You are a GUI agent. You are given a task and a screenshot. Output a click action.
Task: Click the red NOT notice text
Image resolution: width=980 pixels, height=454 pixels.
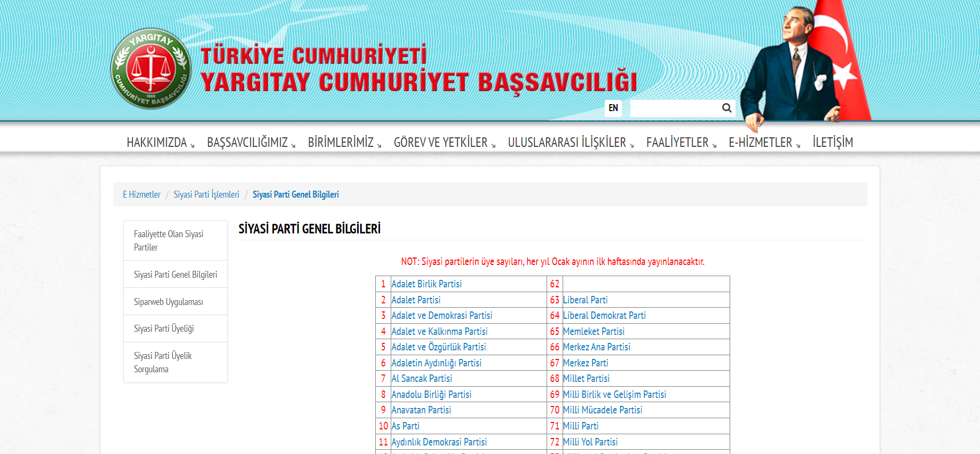[552, 262]
